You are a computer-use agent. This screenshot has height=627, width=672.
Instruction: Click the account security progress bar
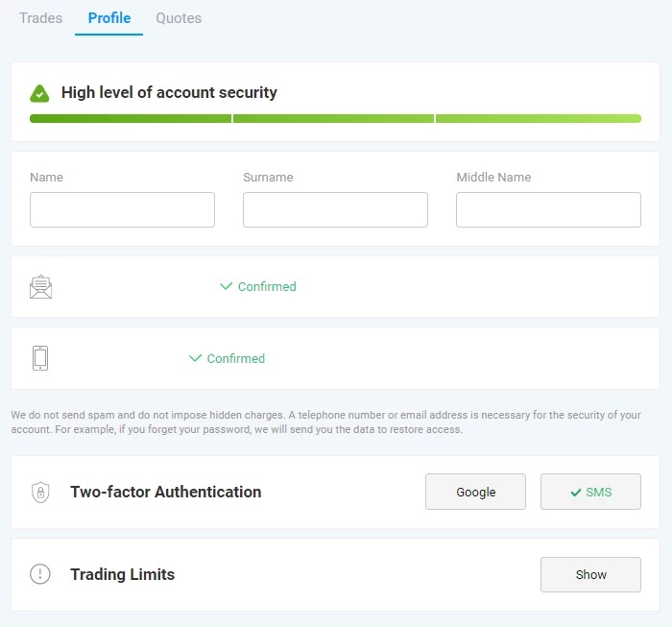335,119
